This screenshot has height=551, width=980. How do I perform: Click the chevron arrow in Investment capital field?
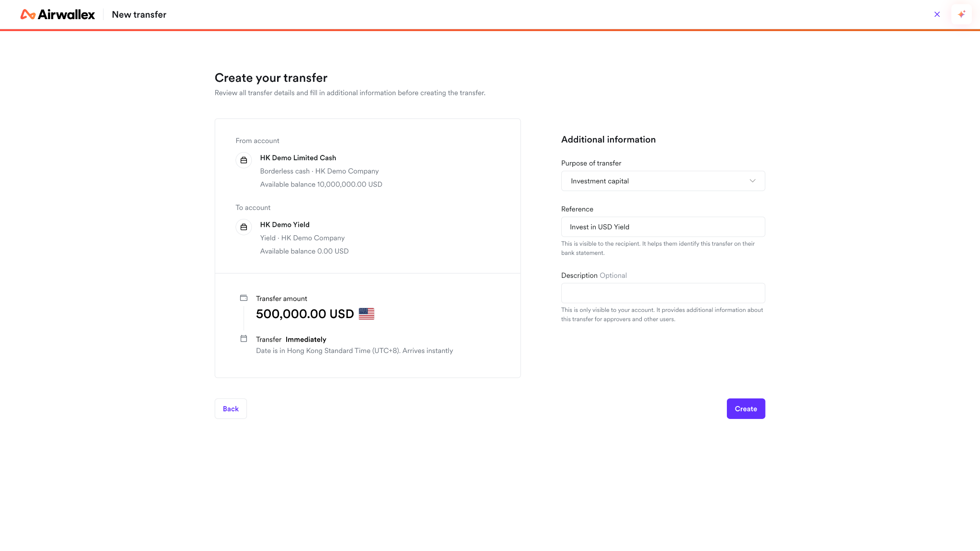(x=752, y=181)
